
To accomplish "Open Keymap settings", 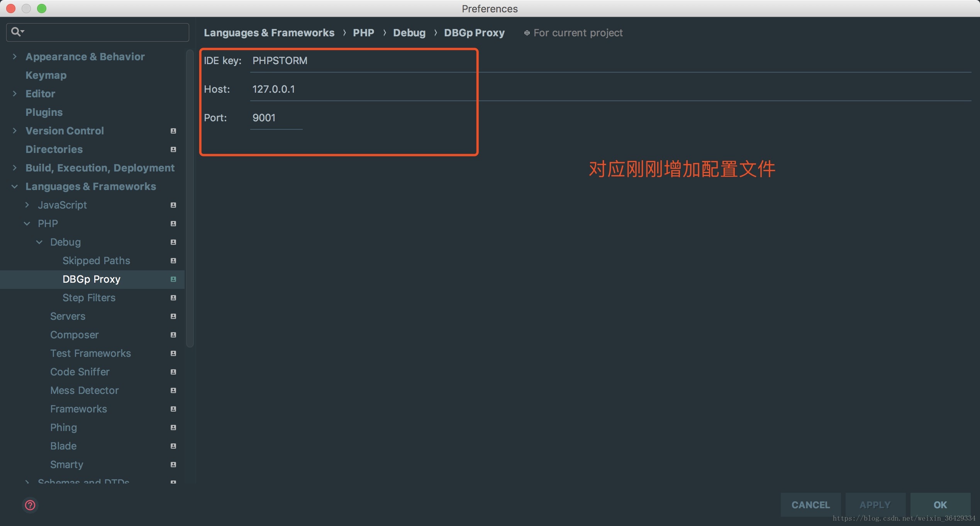I will [x=46, y=75].
